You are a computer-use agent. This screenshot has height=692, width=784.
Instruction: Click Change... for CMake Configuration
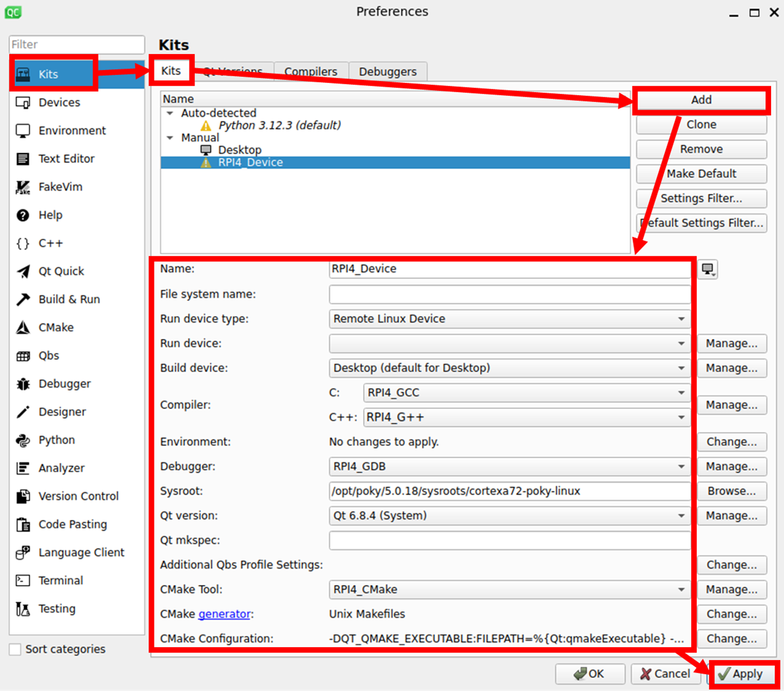pos(732,638)
